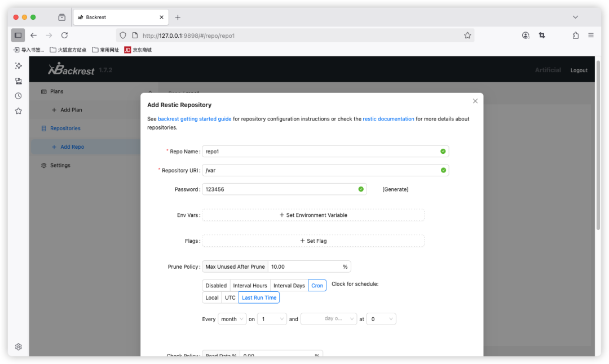Viewport: 609px width, 364px height.
Task: Select the Interval Days schedule option
Action: pyautogui.click(x=289, y=285)
